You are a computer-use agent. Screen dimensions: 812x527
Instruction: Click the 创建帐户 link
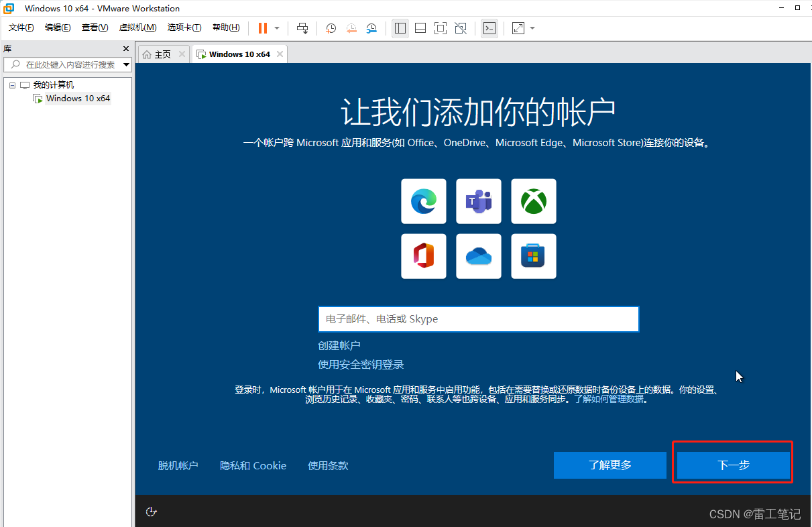pyautogui.click(x=339, y=345)
